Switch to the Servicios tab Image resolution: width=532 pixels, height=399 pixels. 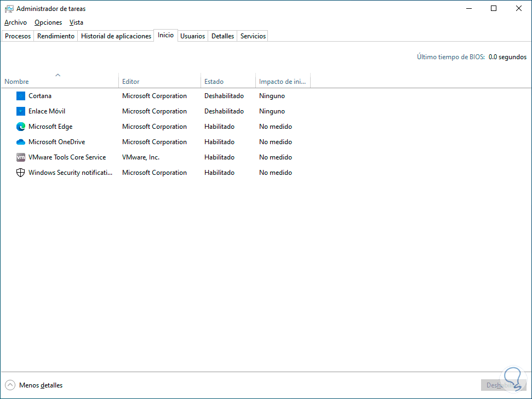point(253,36)
